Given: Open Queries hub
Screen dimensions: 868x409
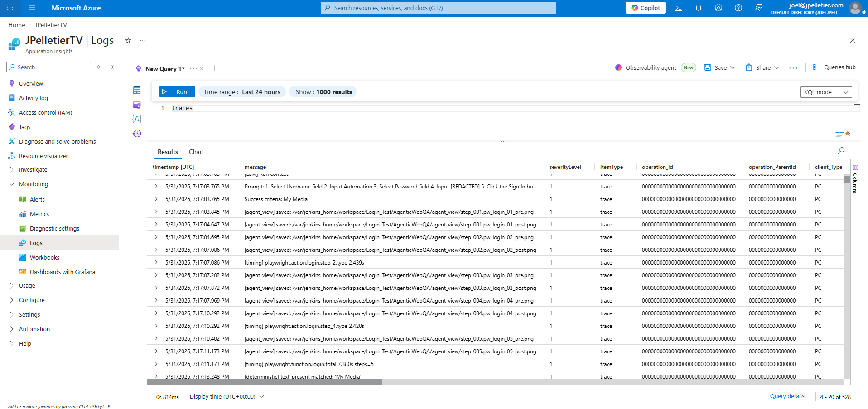Looking at the screenshot, I should click(834, 67).
